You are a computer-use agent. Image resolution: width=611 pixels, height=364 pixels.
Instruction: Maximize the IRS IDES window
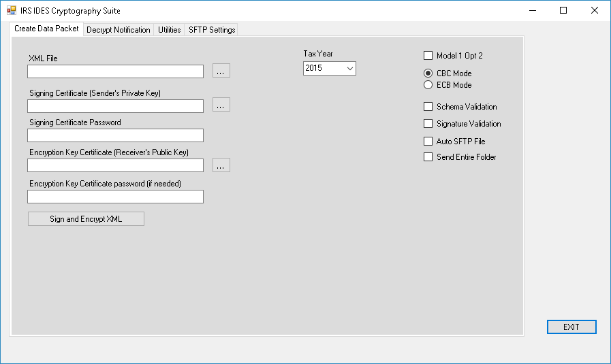[563, 10]
